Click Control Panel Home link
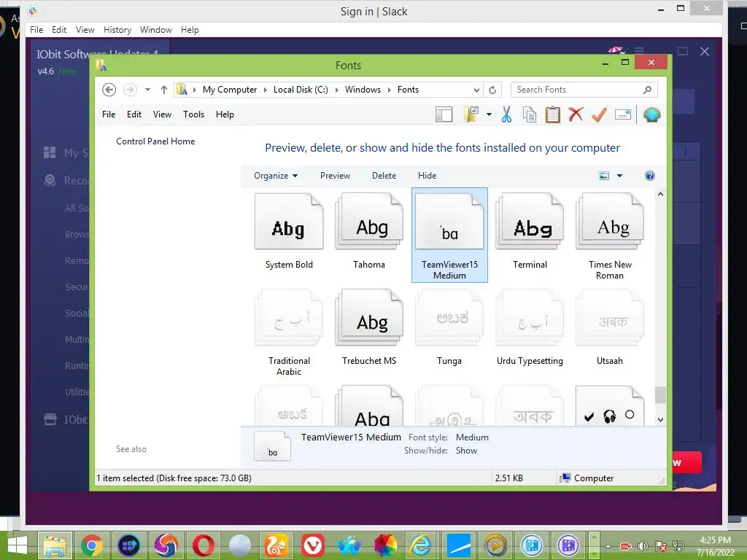 (155, 141)
